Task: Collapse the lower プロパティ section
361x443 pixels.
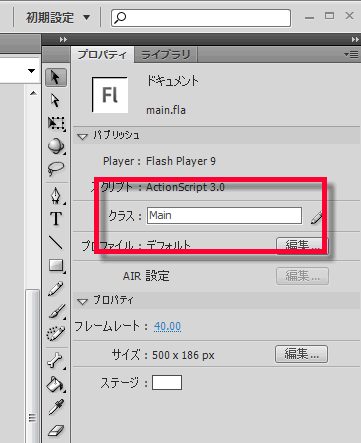Action: pyautogui.click(x=82, y=301)
